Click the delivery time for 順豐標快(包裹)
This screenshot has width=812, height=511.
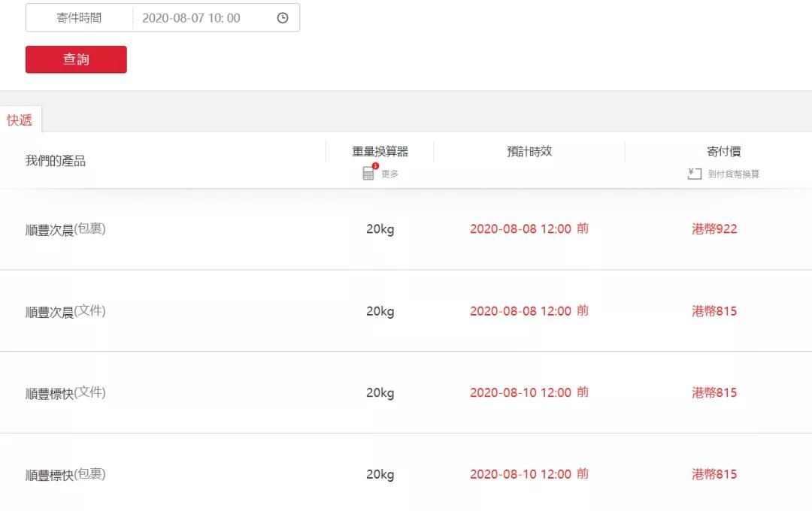coord(529,475)
